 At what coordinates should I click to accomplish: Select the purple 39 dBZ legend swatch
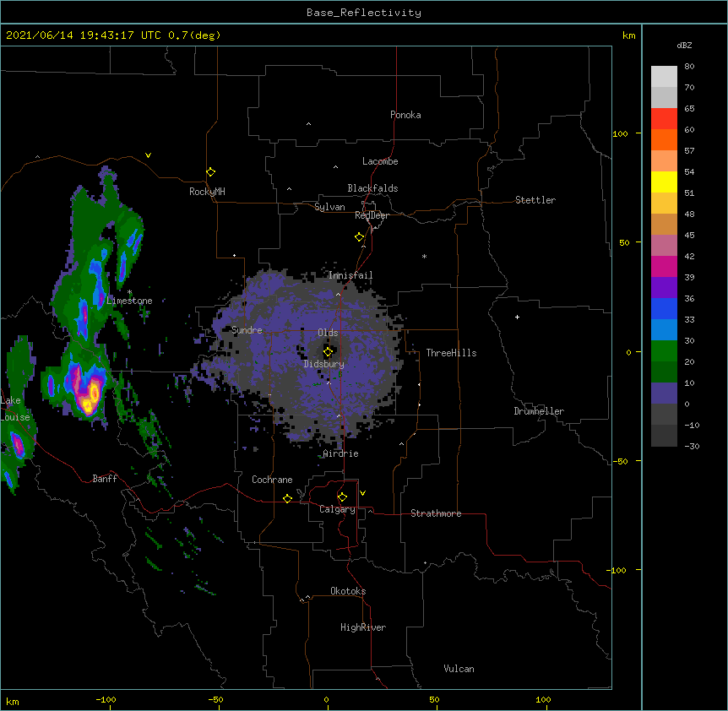tap(664, 288)
